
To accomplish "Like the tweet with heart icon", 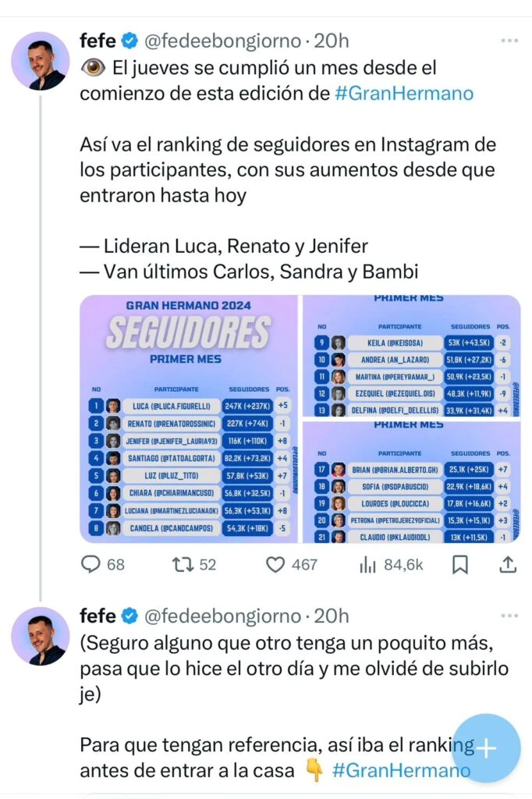I will click(275, 564).
